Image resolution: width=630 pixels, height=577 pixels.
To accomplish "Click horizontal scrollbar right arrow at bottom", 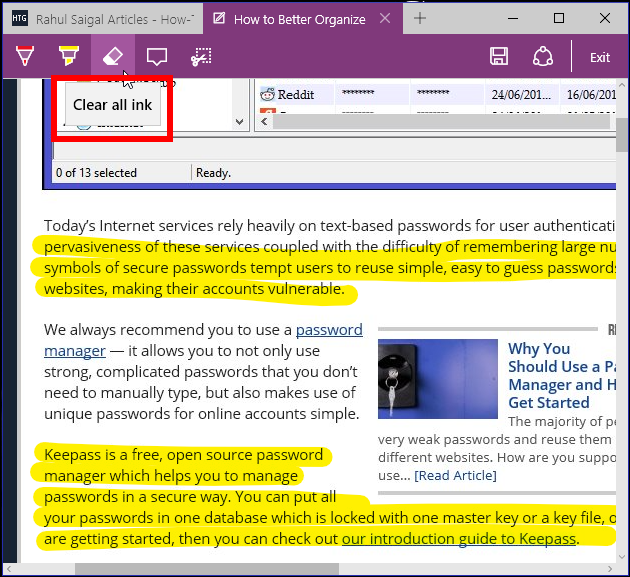I will 610,569.
